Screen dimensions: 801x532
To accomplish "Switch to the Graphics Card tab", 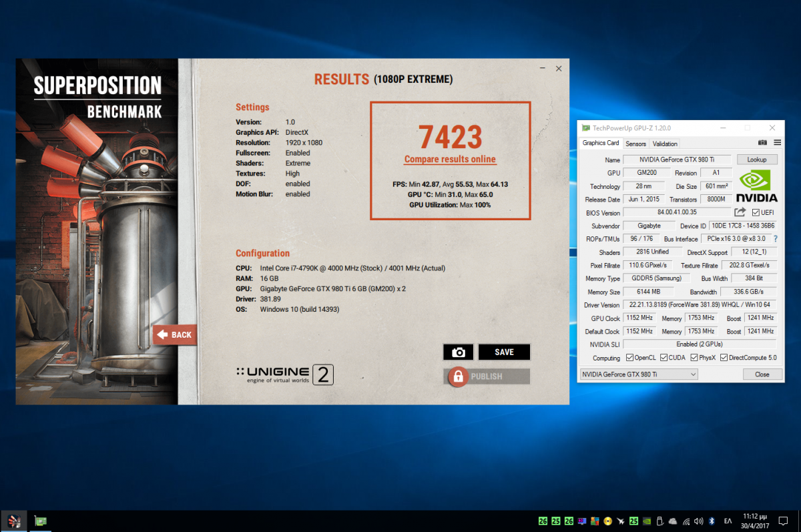I will (x=601, y=143).
